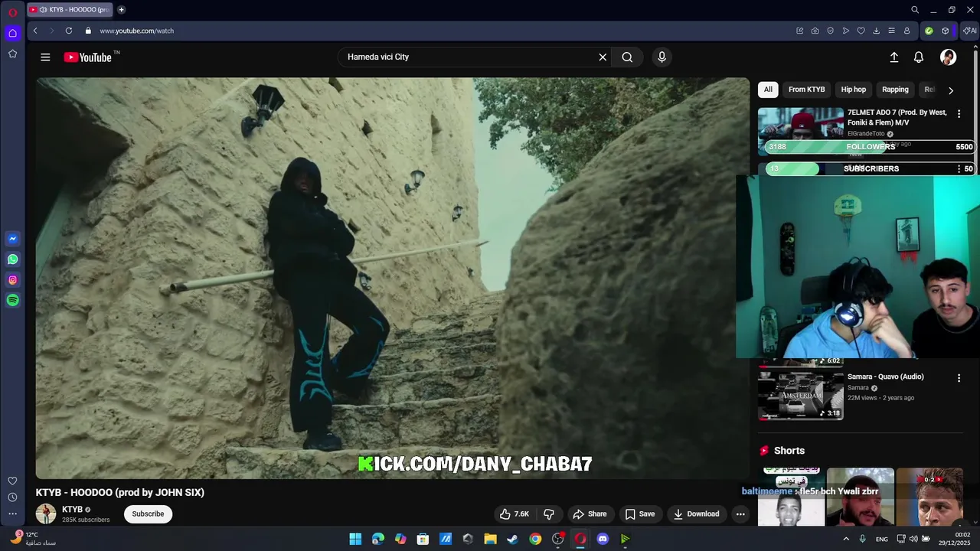Open YouTube notifications bell
Screen dimensions: 980x551
tap(919, 57)
